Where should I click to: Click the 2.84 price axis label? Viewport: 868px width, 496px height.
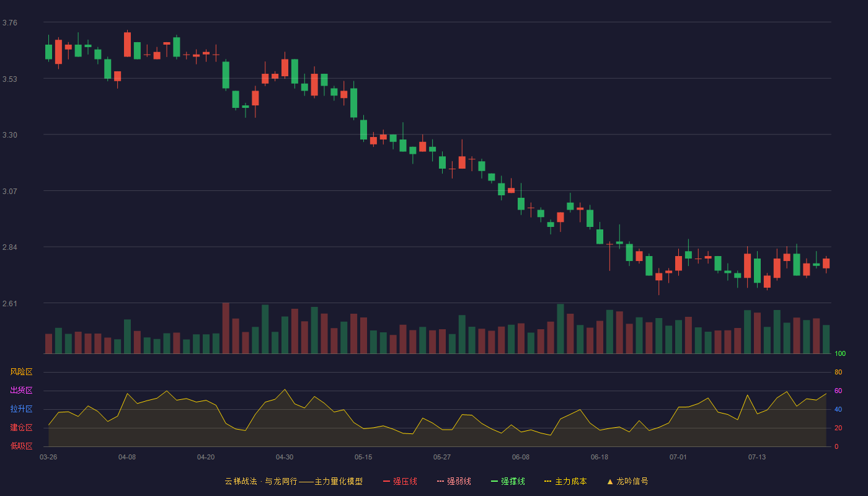pos(10,247)
